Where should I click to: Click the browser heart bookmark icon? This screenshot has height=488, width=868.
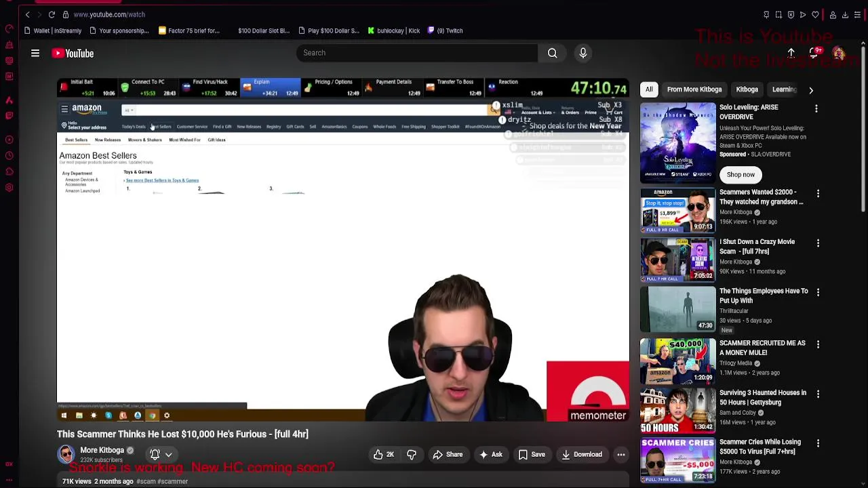tap(815, 14)
